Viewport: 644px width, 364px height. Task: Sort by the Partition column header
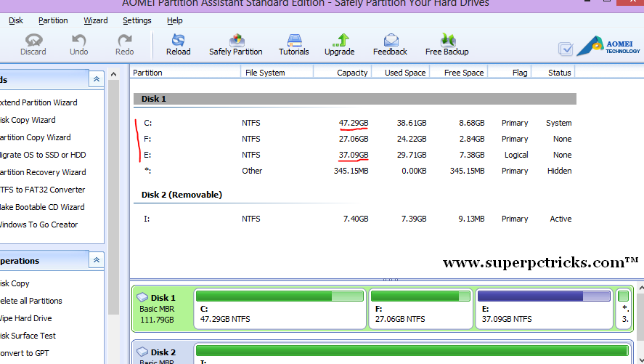click(x=185, y=73)
